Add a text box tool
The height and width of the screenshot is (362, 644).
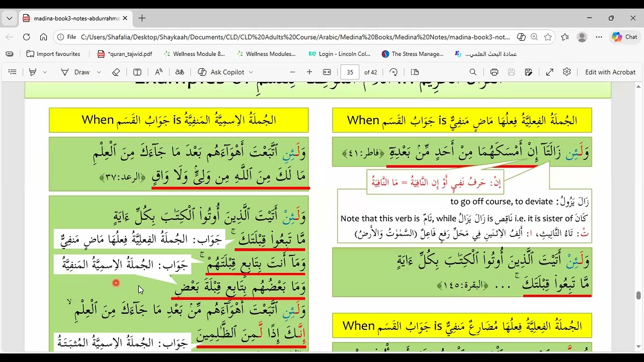tap(137, 72)
